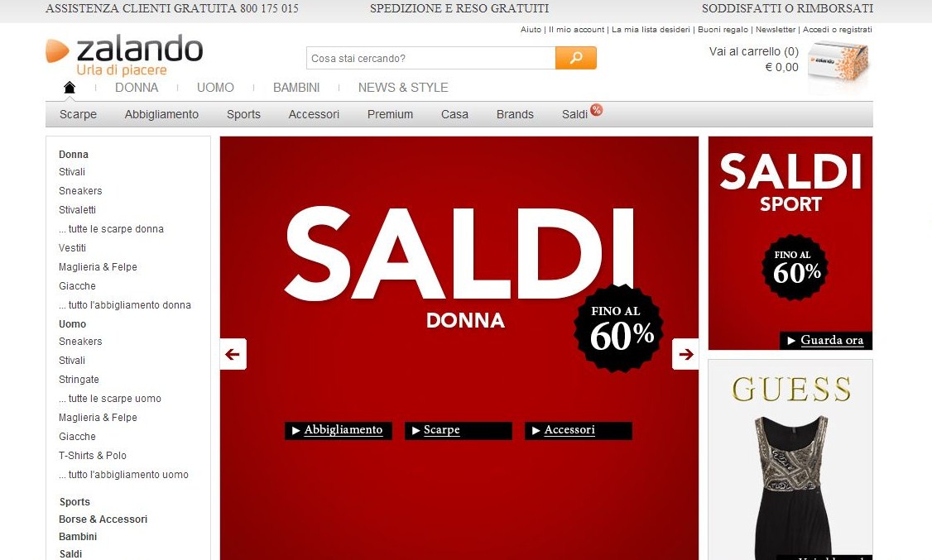Open the Premium category menu

(390, 114)
